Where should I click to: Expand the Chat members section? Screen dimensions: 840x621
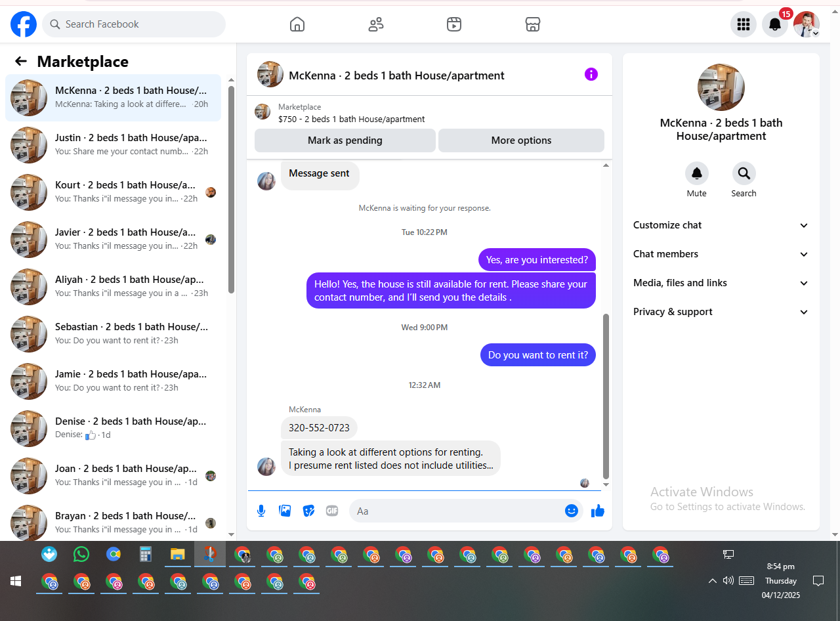click(x=721, y=254)
